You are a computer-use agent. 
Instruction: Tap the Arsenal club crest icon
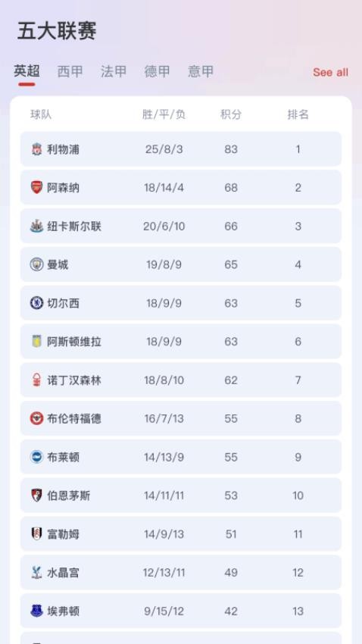pyautogui.click(x=36, y=188)
